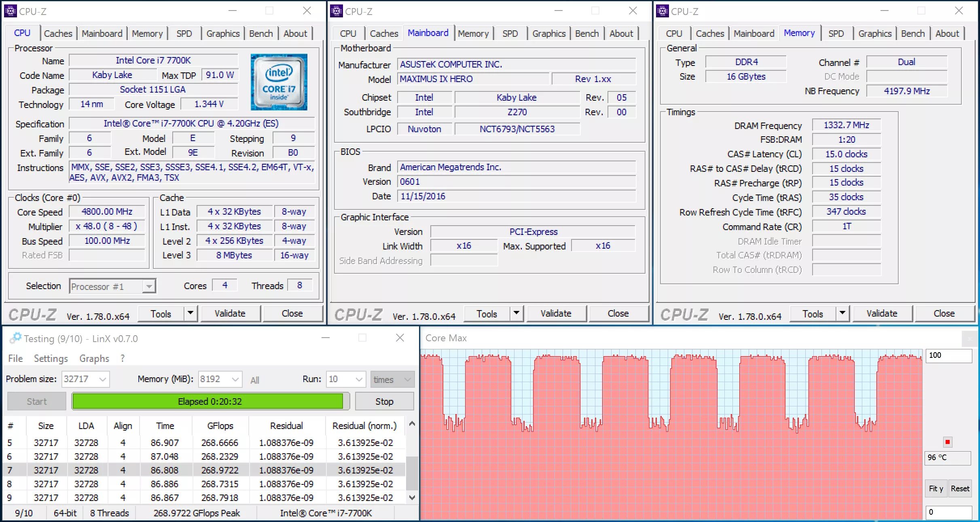The height and width of the screenshot is (522, 980).
Task: Open the ? help menu in LinX
Action: point(123,359)
